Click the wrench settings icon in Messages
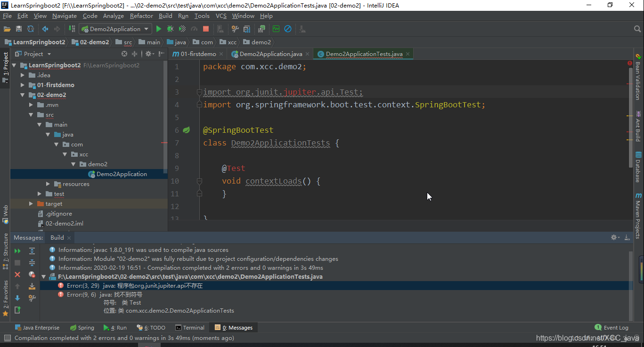The image size is (644, 347). point(32,298)
